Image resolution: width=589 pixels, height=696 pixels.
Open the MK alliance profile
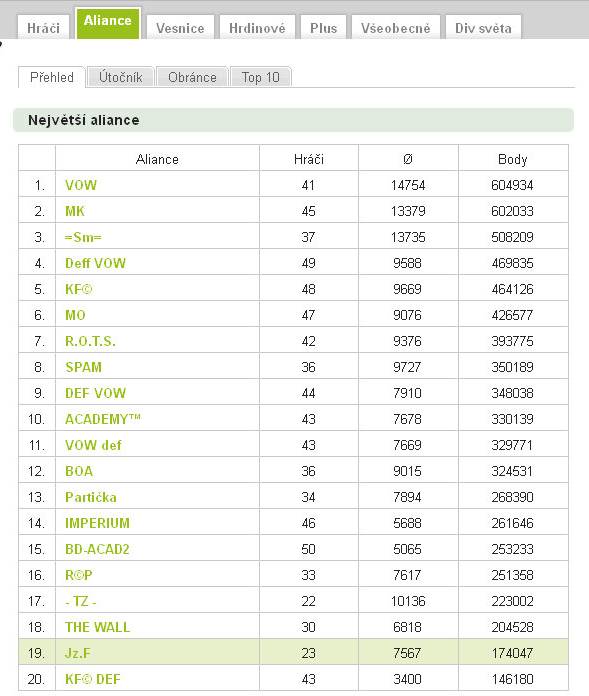pyautogui.click(x=75, y=211)
